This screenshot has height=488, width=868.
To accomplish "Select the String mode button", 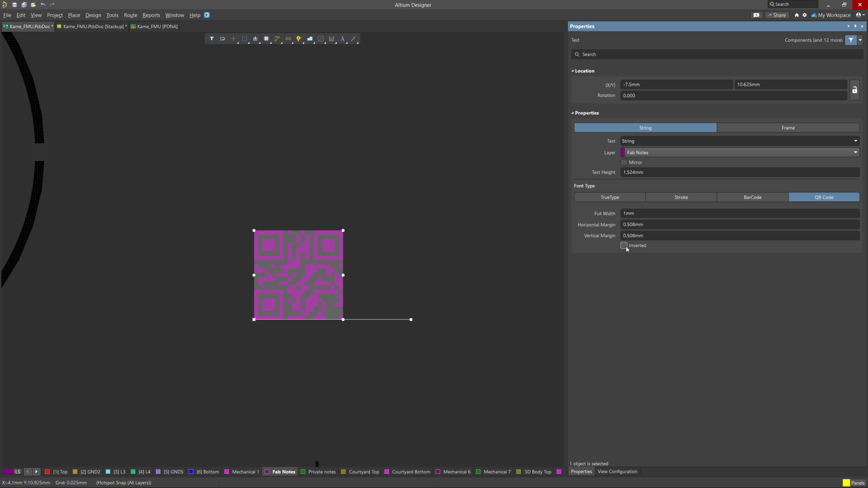I will click(645, 128).
